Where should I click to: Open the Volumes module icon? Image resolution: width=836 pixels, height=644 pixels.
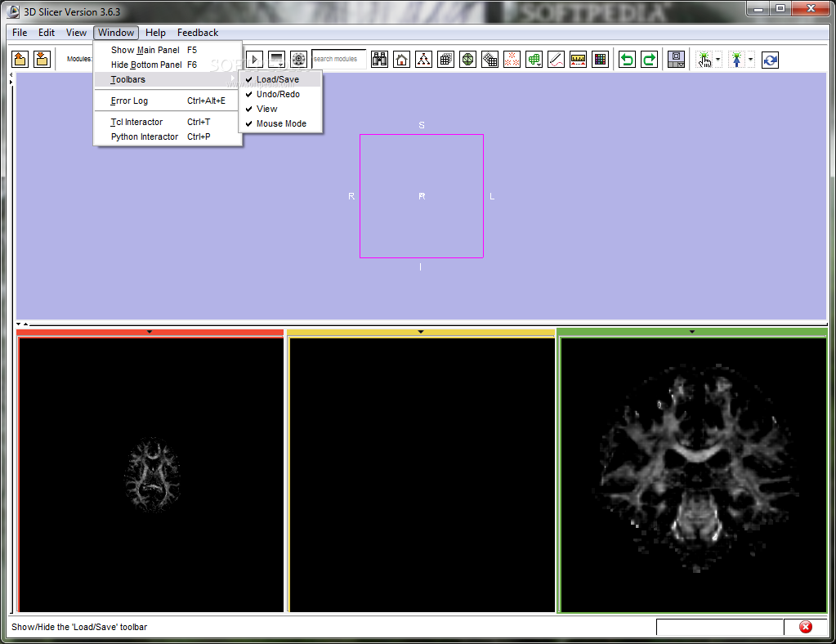(x=445, y=59)
